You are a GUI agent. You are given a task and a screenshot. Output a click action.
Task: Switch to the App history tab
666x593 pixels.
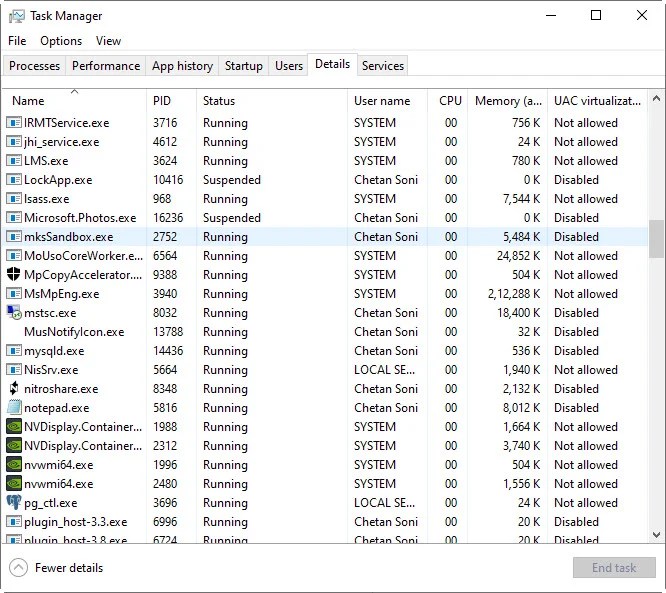coord(182,66)
